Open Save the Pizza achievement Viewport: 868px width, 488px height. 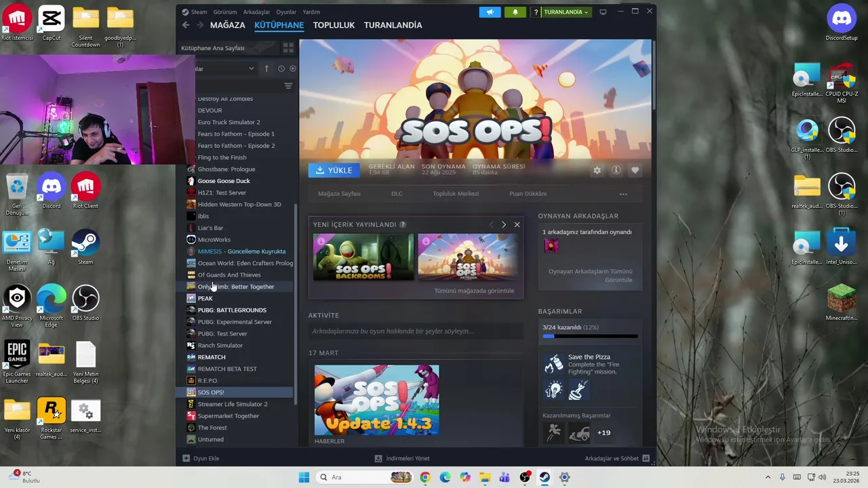pos(590,364)
